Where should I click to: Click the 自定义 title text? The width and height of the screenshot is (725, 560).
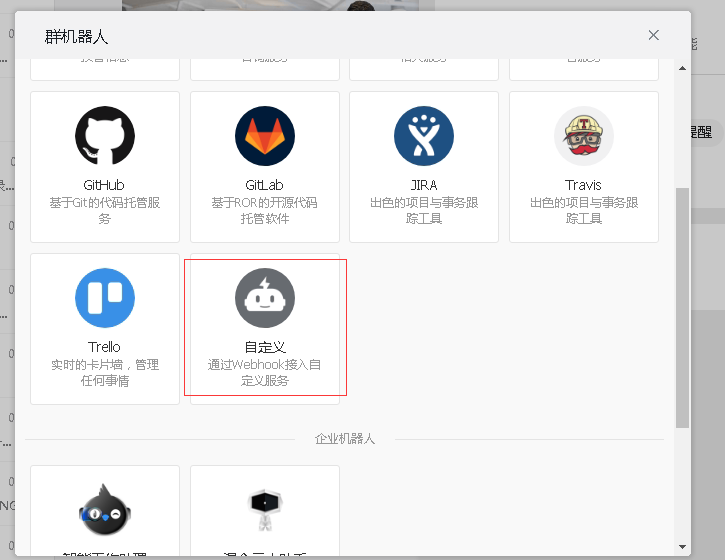point(265,347)
